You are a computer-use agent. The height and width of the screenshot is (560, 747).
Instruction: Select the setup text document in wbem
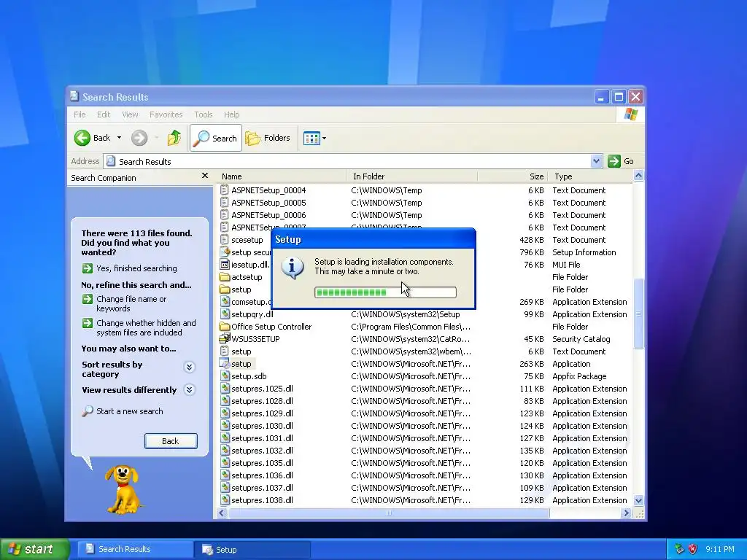[x=225, y=351]
